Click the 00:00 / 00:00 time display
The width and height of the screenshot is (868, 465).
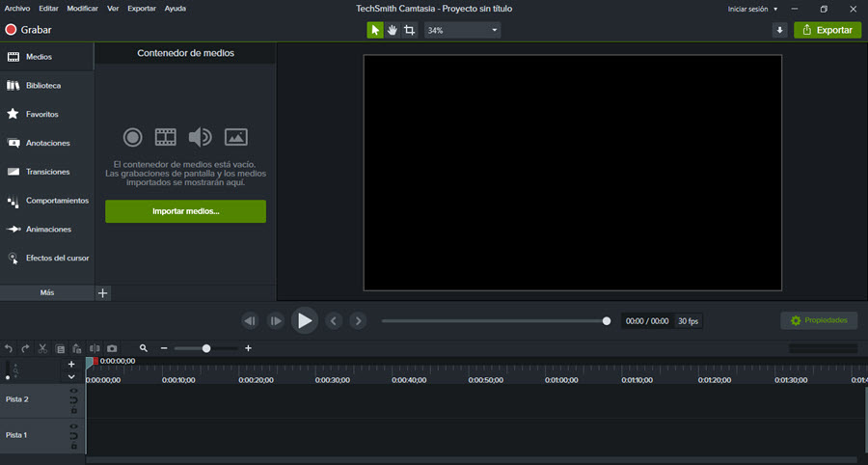647,321
